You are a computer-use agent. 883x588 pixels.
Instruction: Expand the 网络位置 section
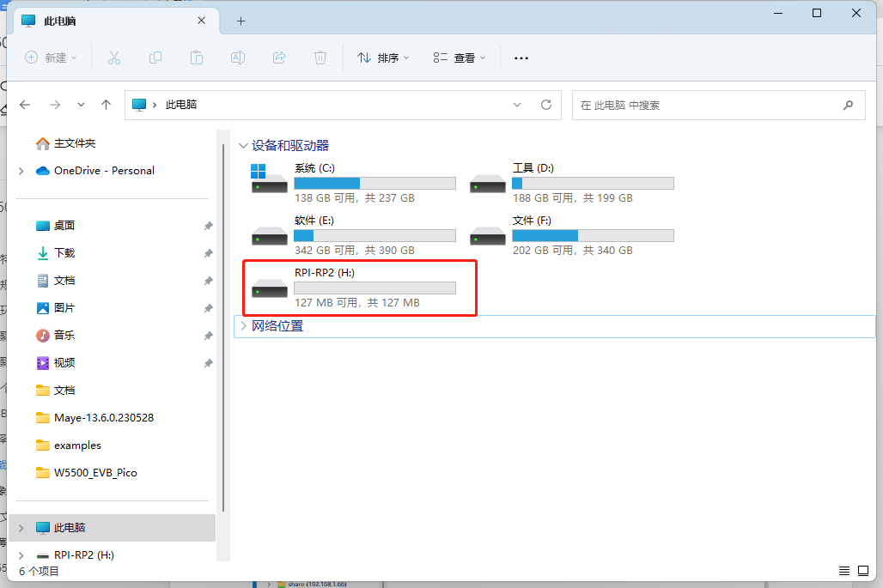(244, 326)
